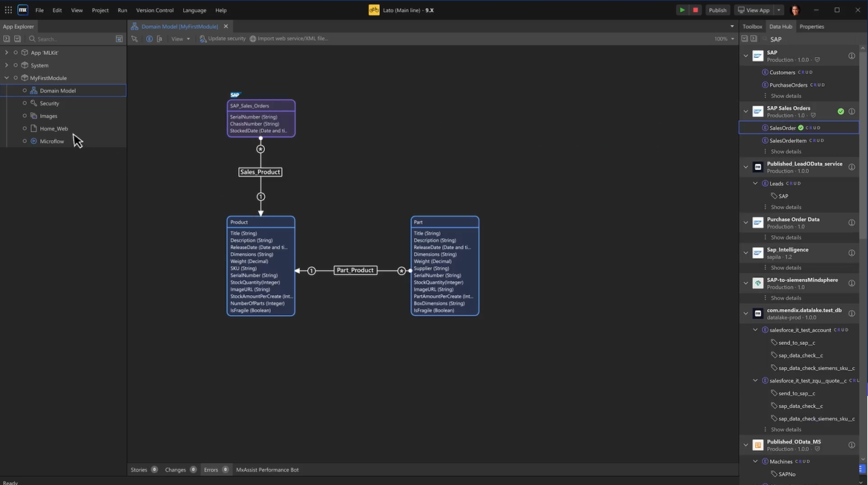Image resolution: width=868 pixels, height=485 pixels.
Task: Expand the App 'MLKit' tree node
Action: 7,53
